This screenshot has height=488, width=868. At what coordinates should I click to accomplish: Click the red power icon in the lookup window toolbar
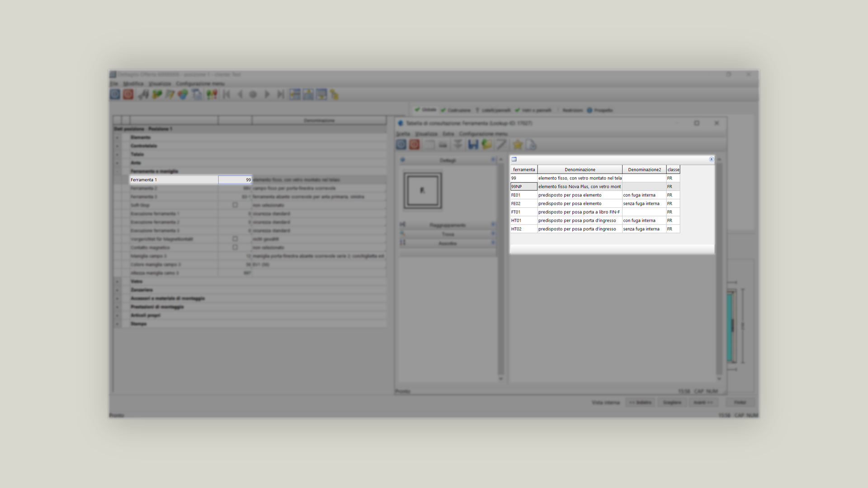pos(414,145)
